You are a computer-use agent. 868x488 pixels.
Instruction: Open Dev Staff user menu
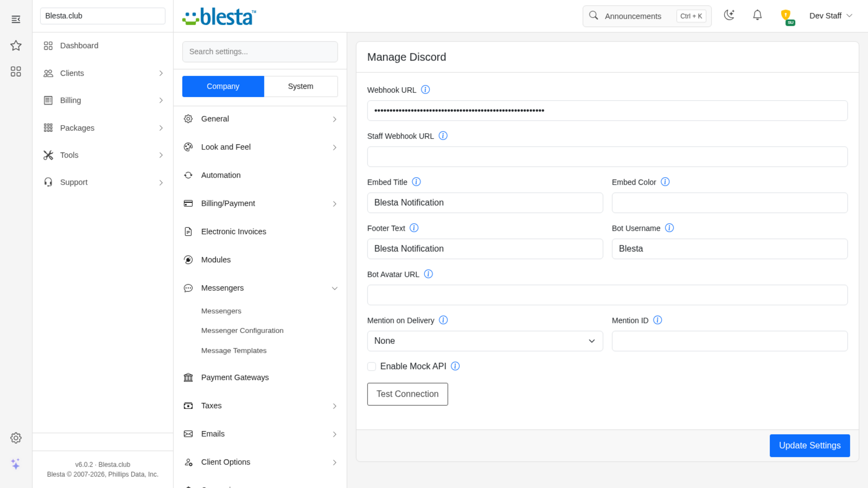coord(831,16)
